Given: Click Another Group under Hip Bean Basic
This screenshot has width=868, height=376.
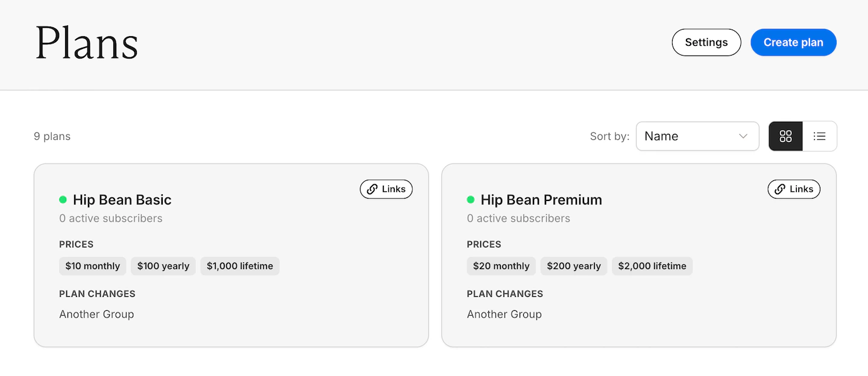Looking at the screenshot, I should 96,314.
